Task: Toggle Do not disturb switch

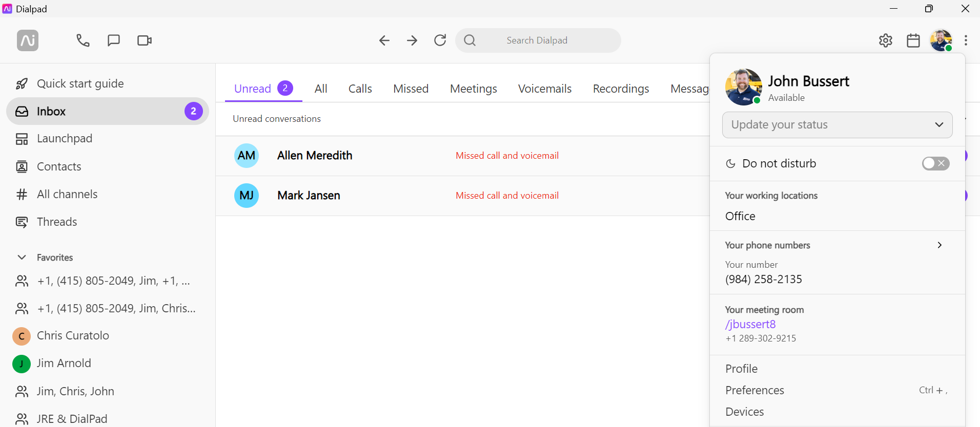Action: pos(935,163)
